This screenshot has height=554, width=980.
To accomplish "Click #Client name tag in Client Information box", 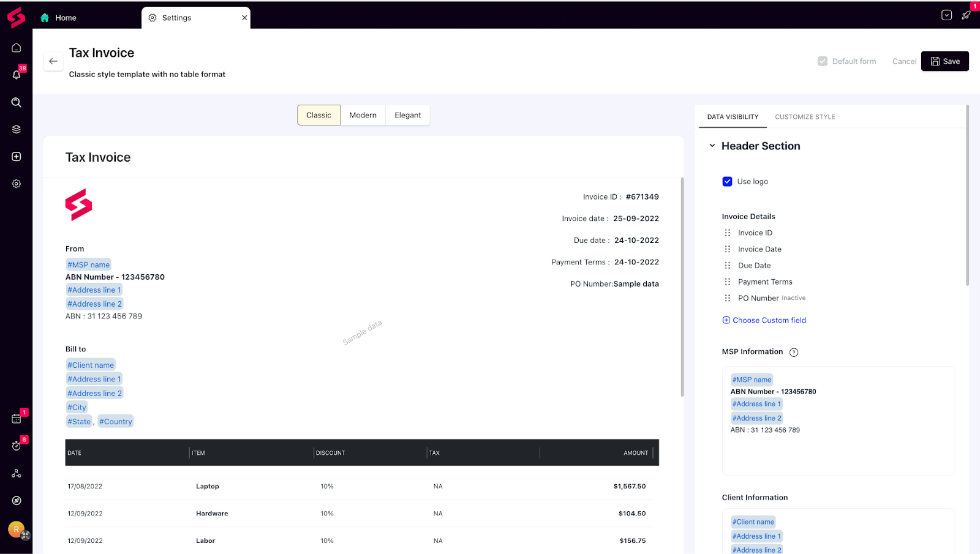I will point(753,522).
